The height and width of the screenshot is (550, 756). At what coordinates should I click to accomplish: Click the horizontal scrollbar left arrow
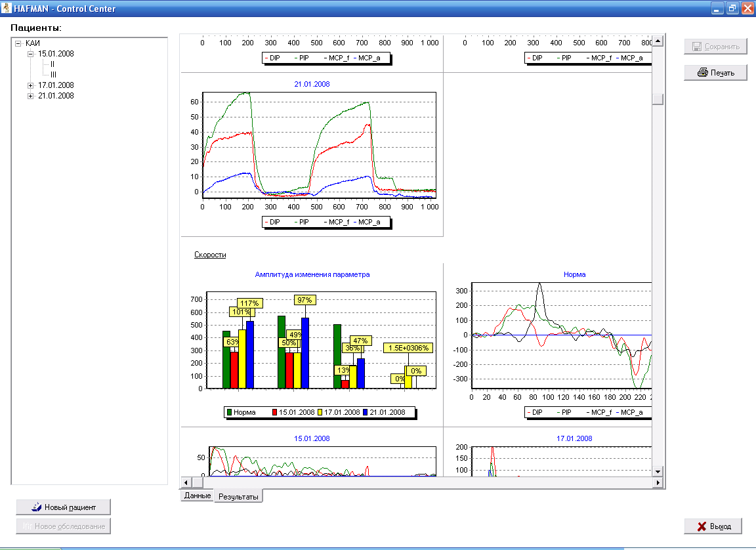pyautogui.click(x=186, y=482)
